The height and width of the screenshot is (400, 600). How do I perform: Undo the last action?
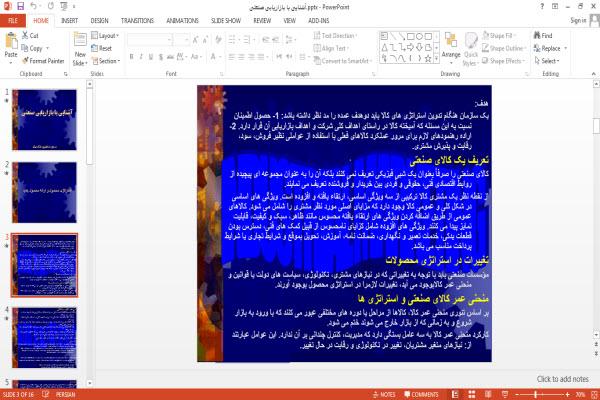34,6
